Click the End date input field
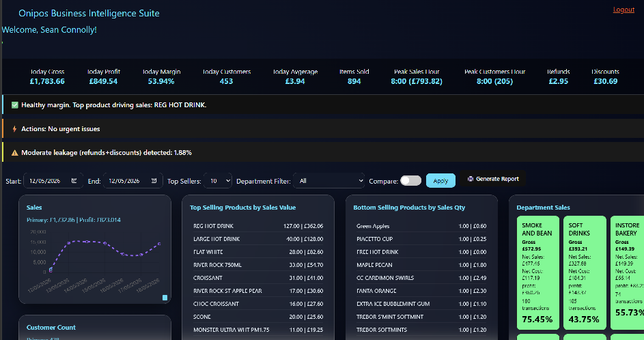The height and width of the screenshot is (340, 644). (132, 181)
